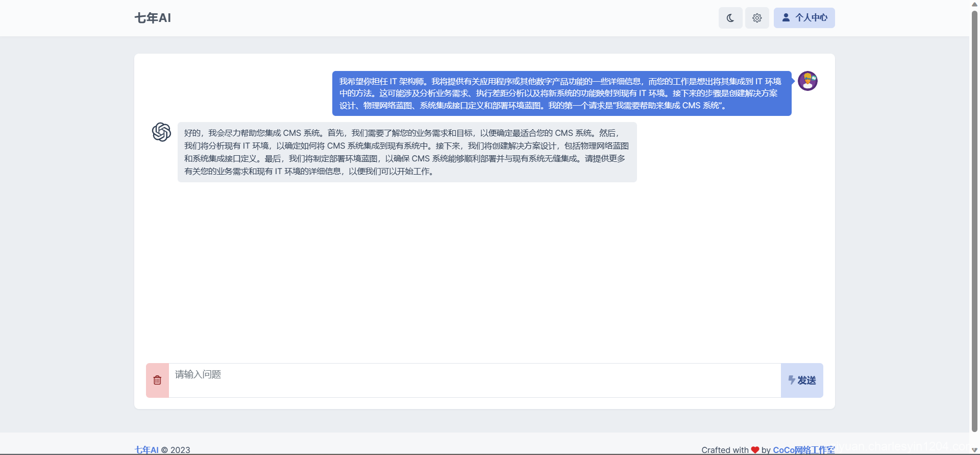980x455 pixels.
Task: Click the page scrollbar up arrow
Action: click(x=974, y=4)
